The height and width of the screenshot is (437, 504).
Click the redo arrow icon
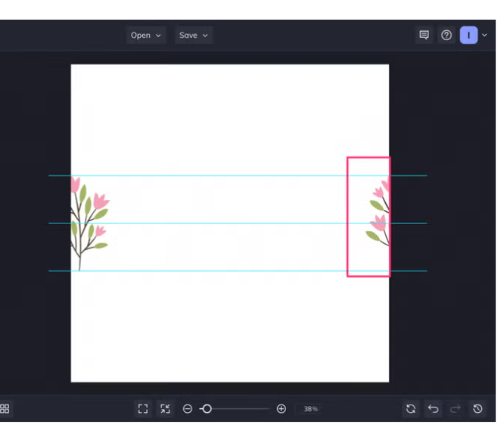click(455, 409)
